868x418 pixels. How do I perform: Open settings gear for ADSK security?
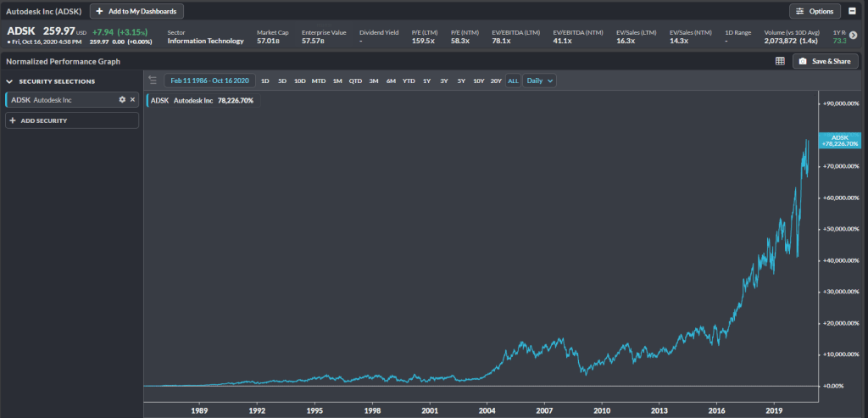122,100
